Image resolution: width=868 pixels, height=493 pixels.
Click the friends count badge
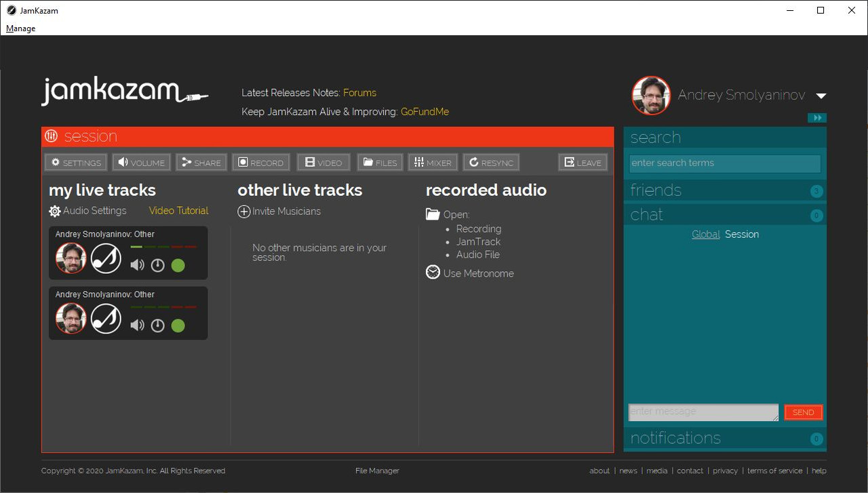[816, 191]
